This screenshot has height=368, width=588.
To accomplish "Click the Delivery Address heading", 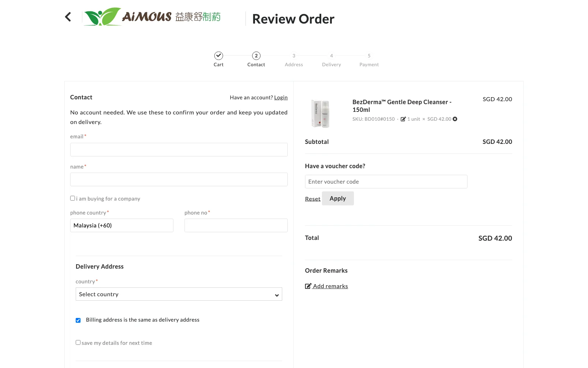I will click(100, 266).
